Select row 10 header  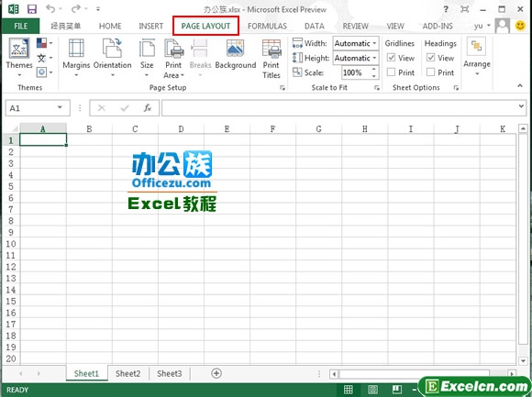11,244
